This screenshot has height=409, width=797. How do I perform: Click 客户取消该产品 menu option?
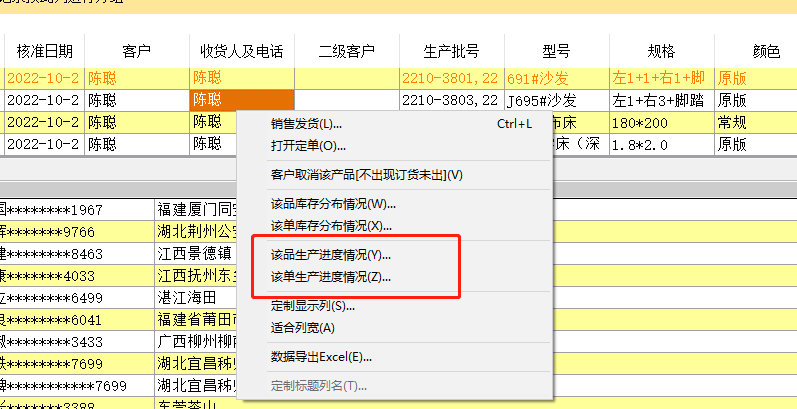point(367,175)
